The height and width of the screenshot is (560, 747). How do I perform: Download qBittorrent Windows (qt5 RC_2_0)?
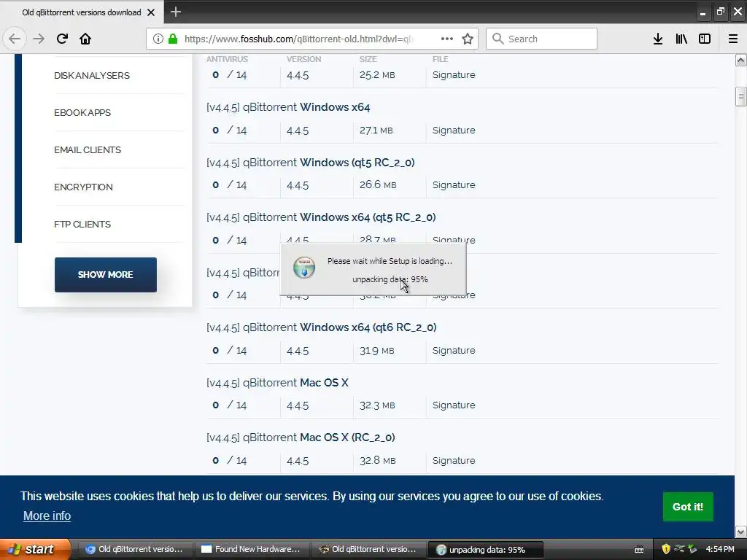(311, 163)
